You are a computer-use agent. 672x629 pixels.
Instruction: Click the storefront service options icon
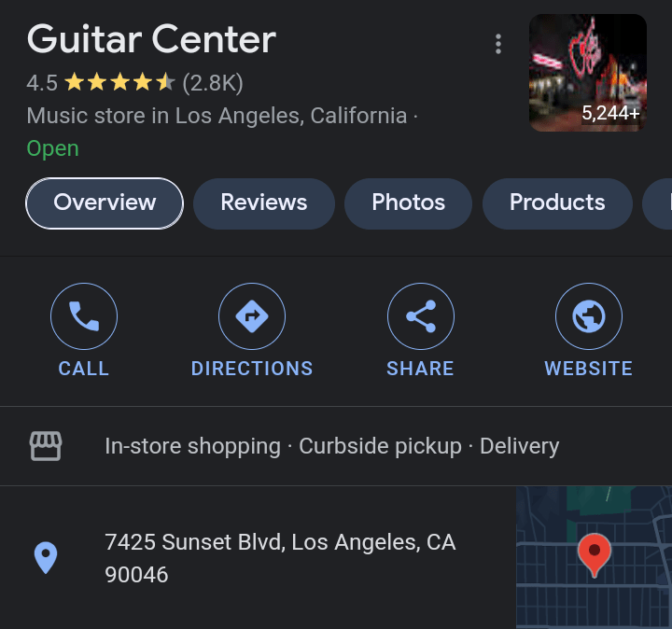click(x=46, y=446)
